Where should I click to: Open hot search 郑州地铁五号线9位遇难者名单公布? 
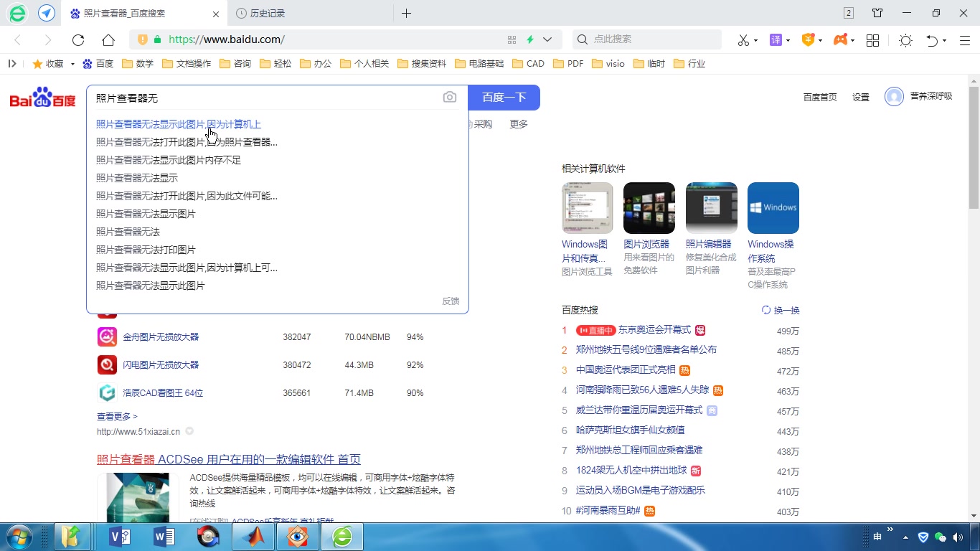646,350
